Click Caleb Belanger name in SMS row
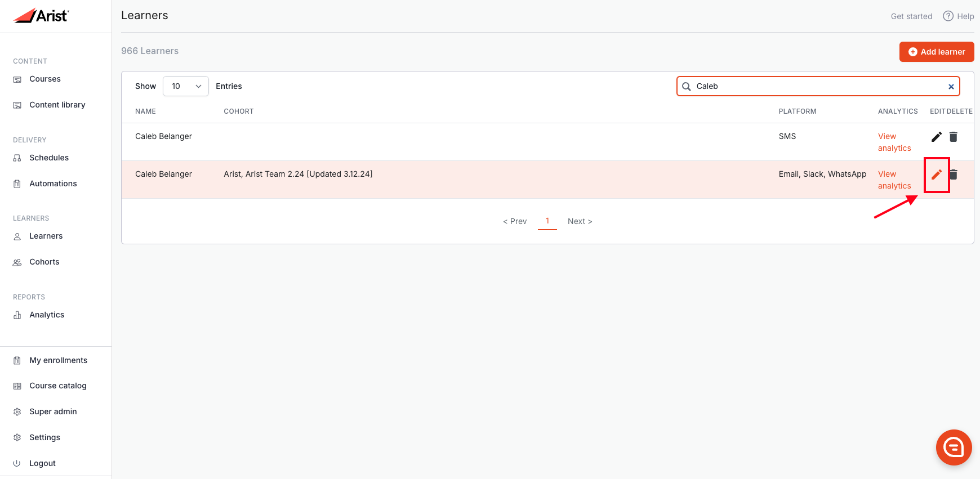Screen dimensions: 980x479 coord(163,136)
